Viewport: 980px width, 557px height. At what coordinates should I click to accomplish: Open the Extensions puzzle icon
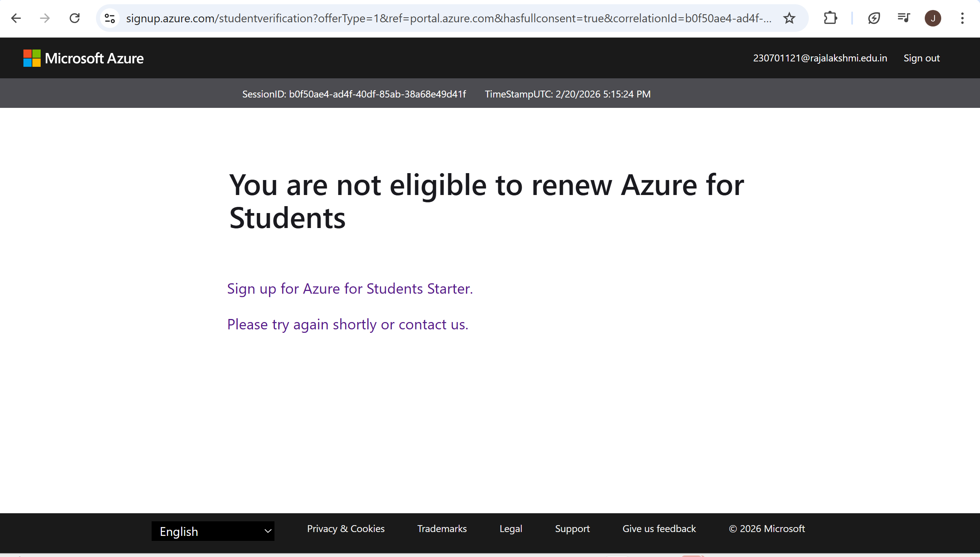tap(830, 18)
